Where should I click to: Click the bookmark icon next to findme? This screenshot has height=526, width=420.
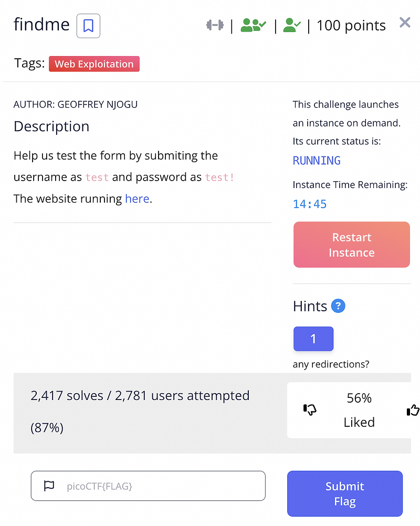[x=88, y=25]
